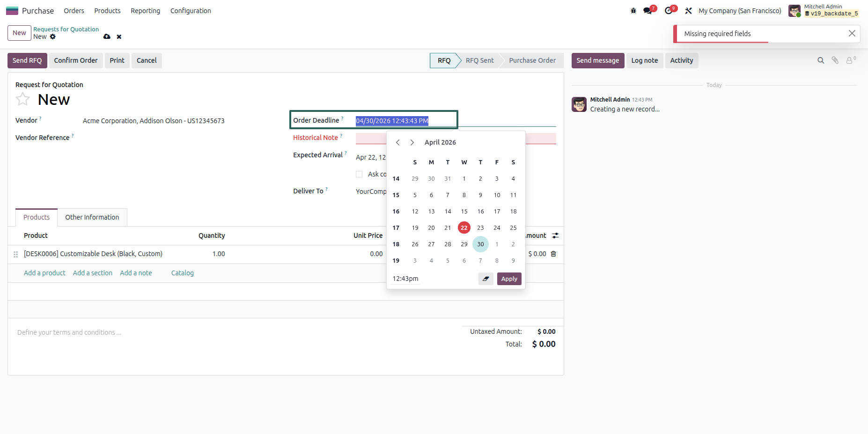Mark the quotation favorite with star icon

pyautogui.click(x=23, y=99)
